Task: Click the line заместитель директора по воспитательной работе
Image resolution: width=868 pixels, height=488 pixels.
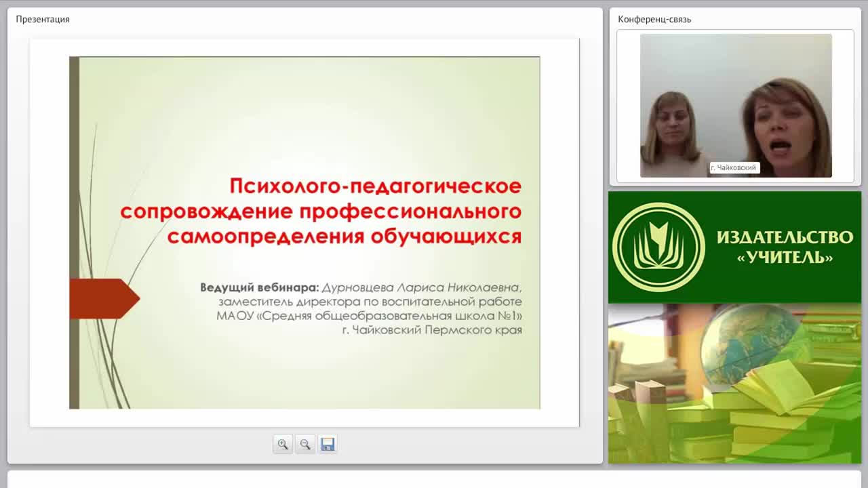Action: tap(370, 302)
